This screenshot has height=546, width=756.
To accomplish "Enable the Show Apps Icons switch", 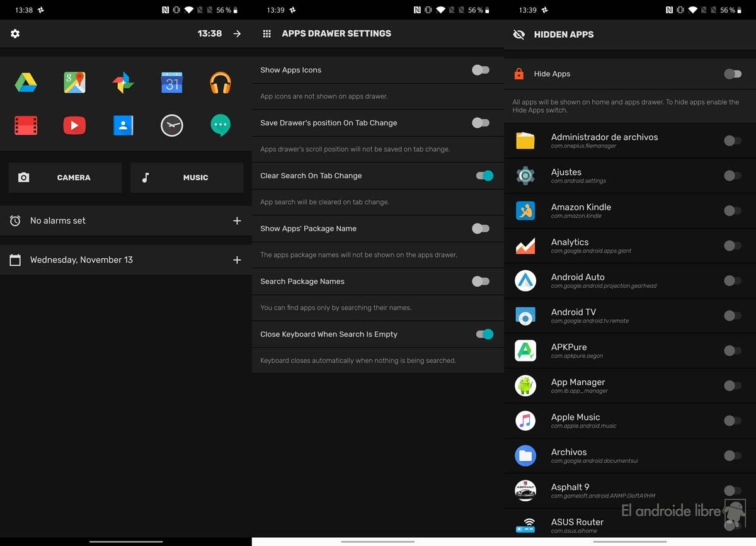I will click(481, 71).
